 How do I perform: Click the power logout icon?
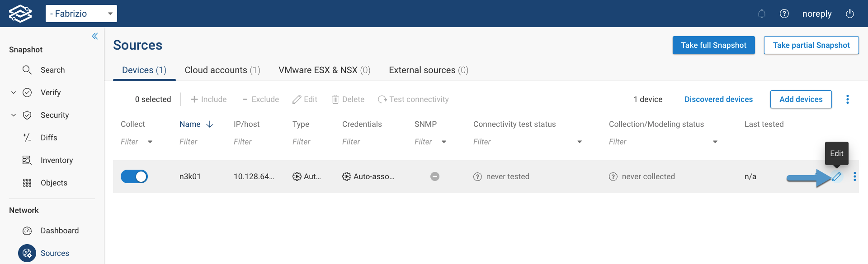(850, 14)
